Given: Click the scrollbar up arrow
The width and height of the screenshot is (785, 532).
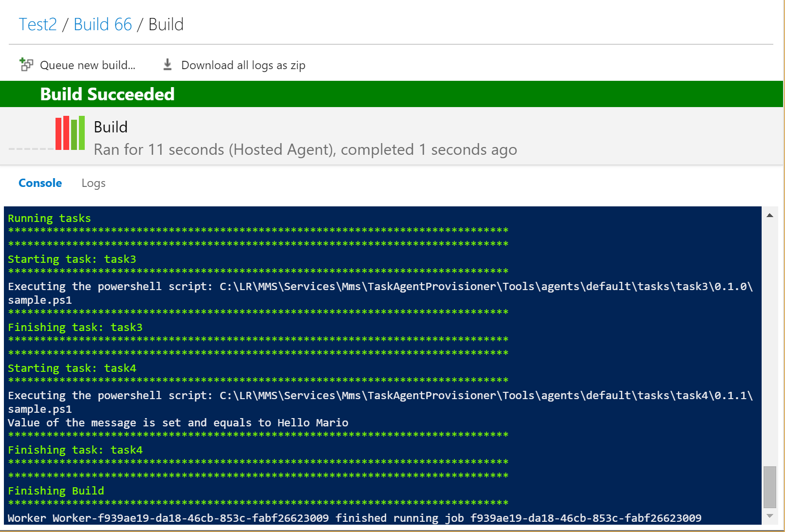Looking at the screenshot, I should (x=770, y=215).
